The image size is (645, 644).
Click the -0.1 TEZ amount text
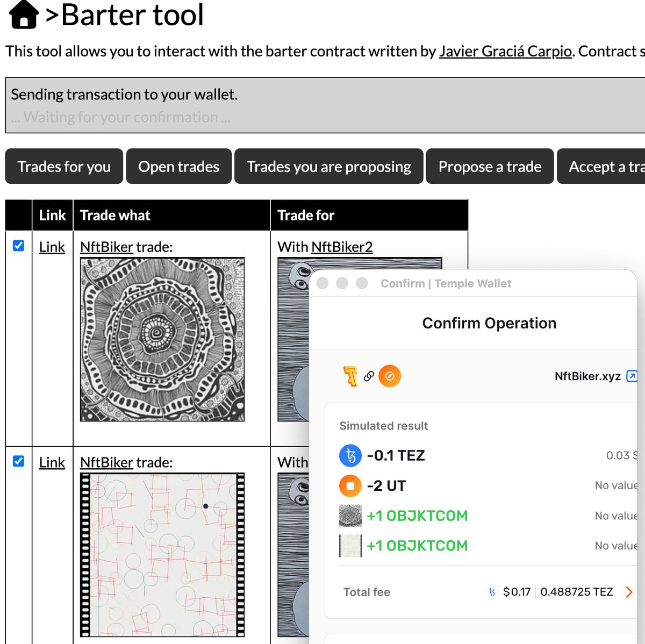point(396,456)
